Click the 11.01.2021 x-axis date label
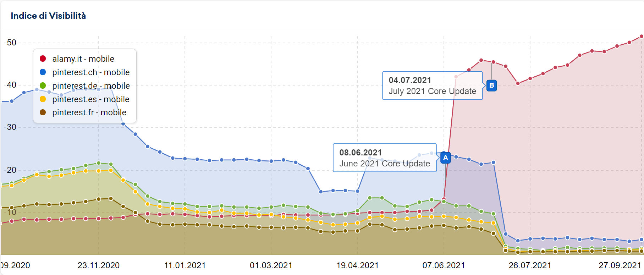Screen dimensions: 644x275 click(185, 265)
